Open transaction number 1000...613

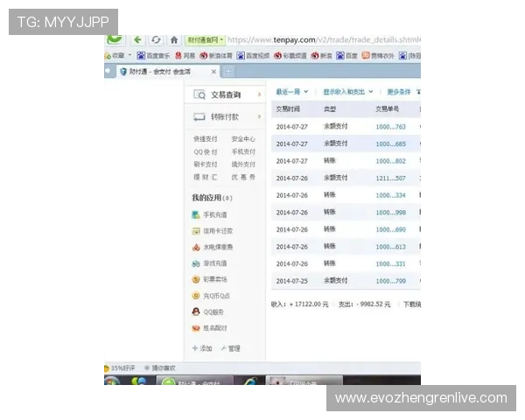coord(390,247)
